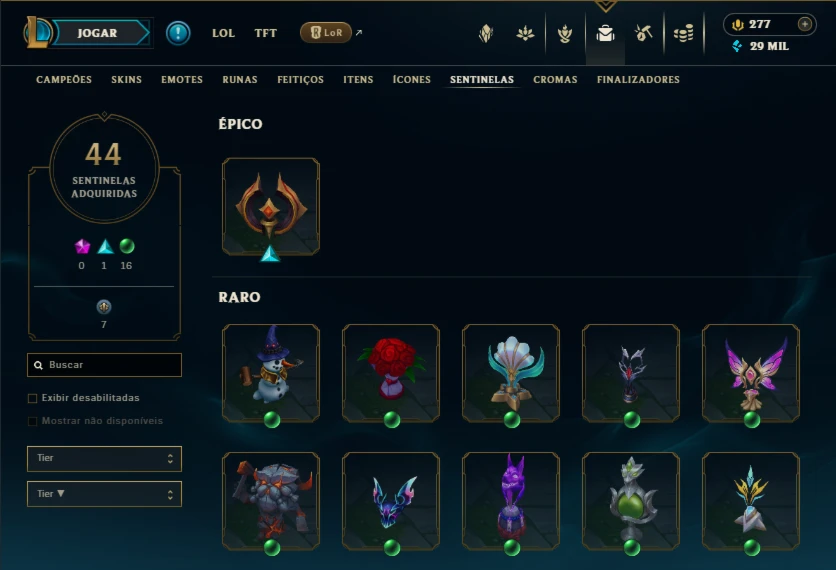This screenshot has width=836, height=570.
Task: Click the JOGAR play button
Action: coord(97,33)
